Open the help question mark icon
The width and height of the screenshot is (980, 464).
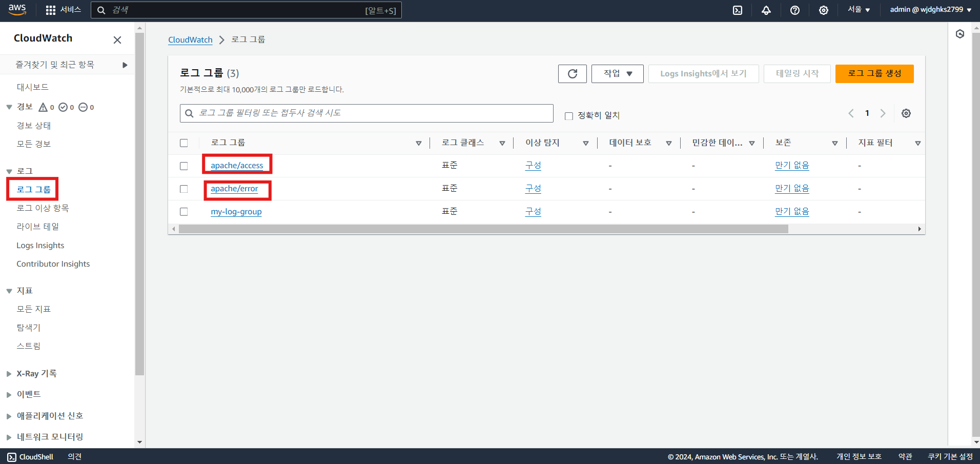(x=795, y=10)
